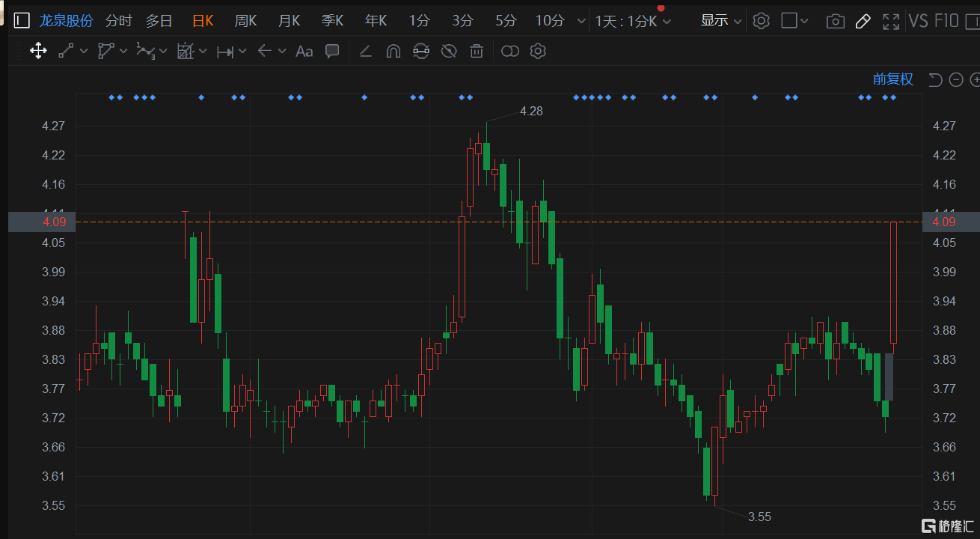The width and height of the screenshot is (980, 539).
Task: Expand wave tool options arrow
Action: point(163,51)
